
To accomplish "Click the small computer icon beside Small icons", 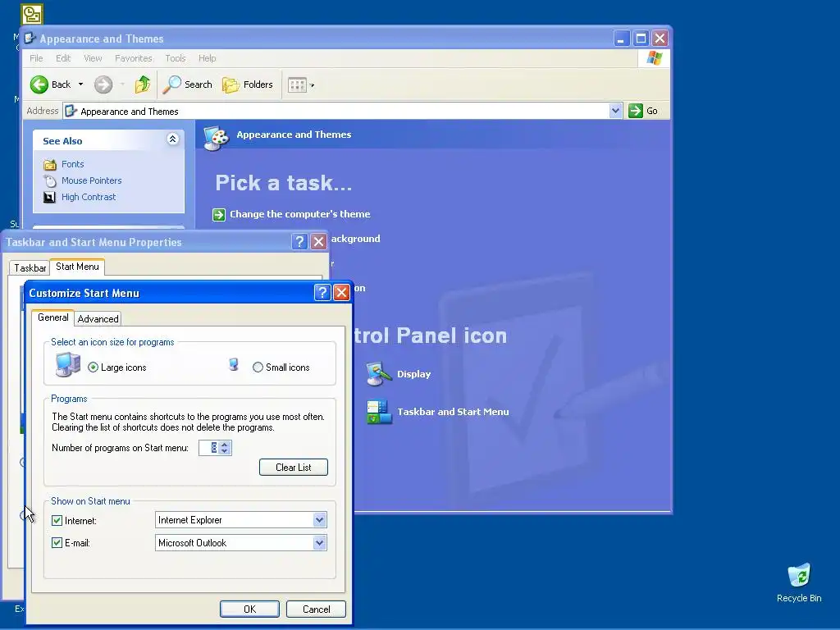I will pyautogui.click(x=234, y=364).
